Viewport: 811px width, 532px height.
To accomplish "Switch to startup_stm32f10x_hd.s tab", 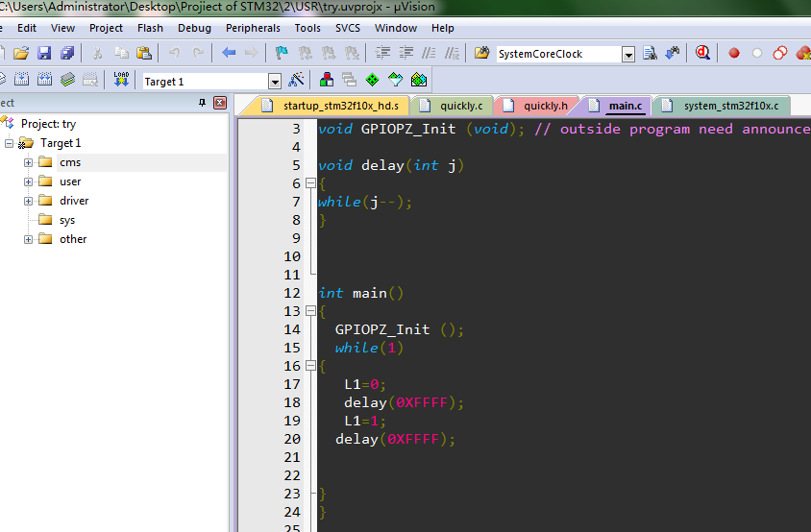I will 330,106.
